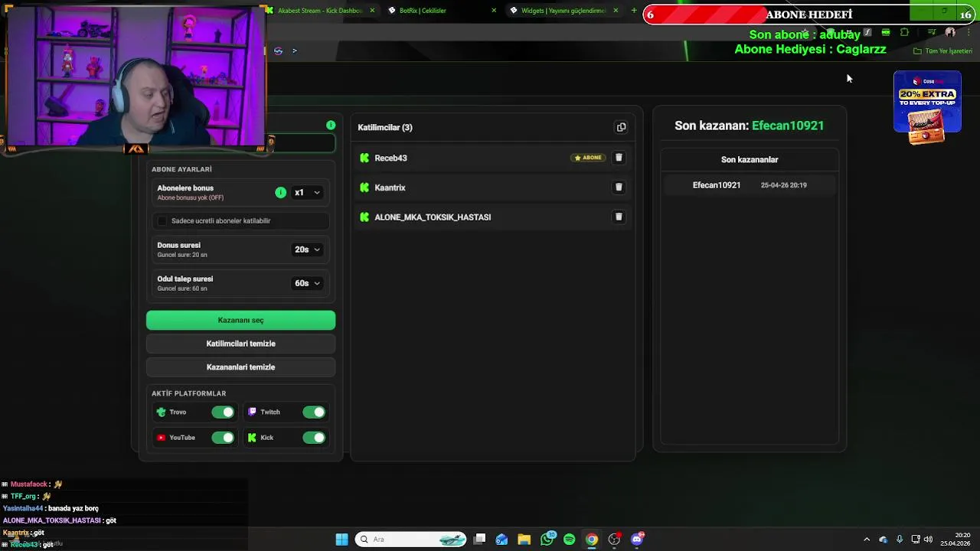
Task: Remove ALONE_MKA_TOKSIK_HASTASI from participants
Action: click(619, 217)
